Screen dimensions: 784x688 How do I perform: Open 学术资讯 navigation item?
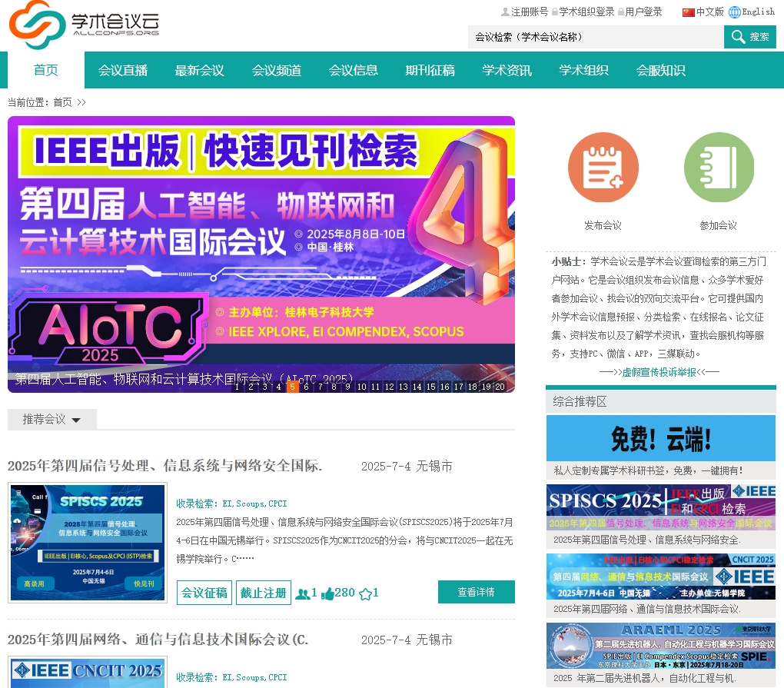pyautogui.click(x=507, y=71)
